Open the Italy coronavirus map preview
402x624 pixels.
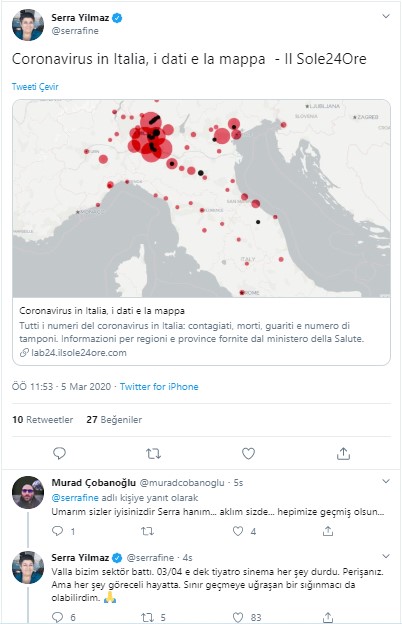(x=201, y=198)
